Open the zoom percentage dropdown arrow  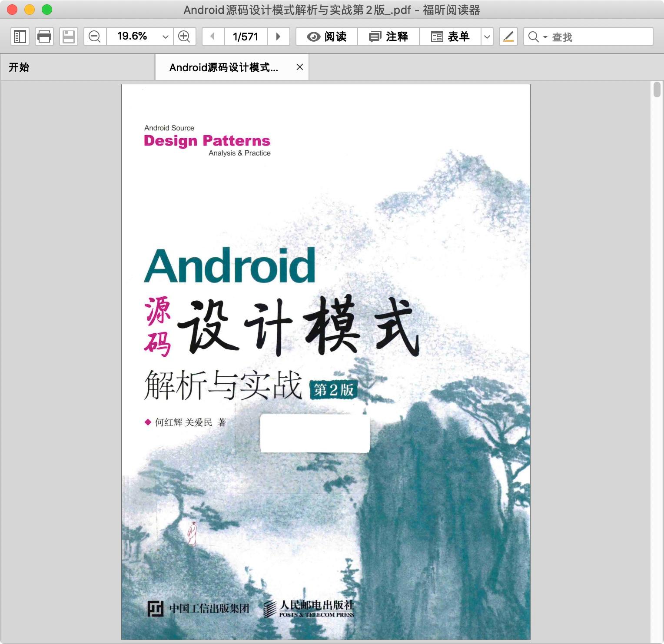[165, 37]
